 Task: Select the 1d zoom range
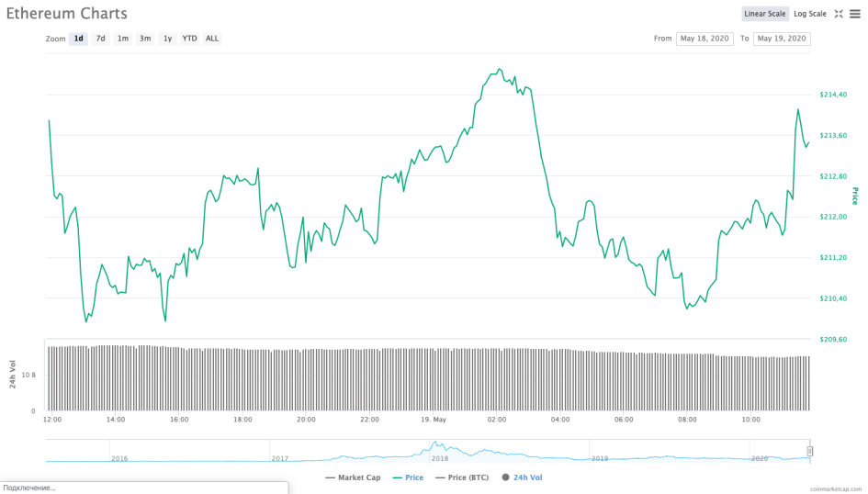(79, 39)
